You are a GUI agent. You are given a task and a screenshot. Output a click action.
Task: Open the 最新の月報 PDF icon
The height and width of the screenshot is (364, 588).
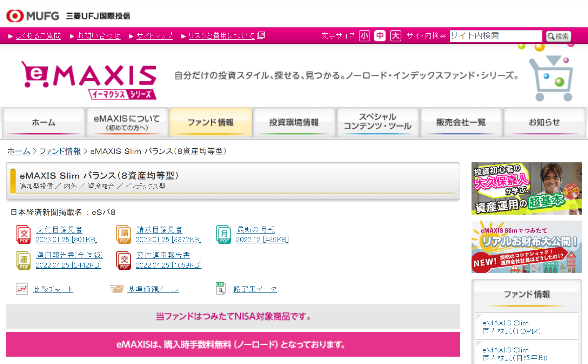(223, 235)
